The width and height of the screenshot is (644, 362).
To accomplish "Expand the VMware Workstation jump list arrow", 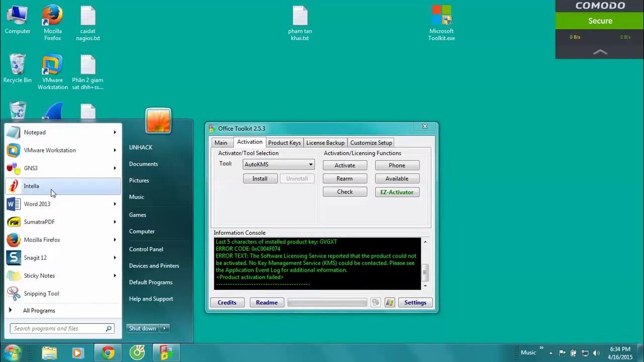I will point(115,150).
